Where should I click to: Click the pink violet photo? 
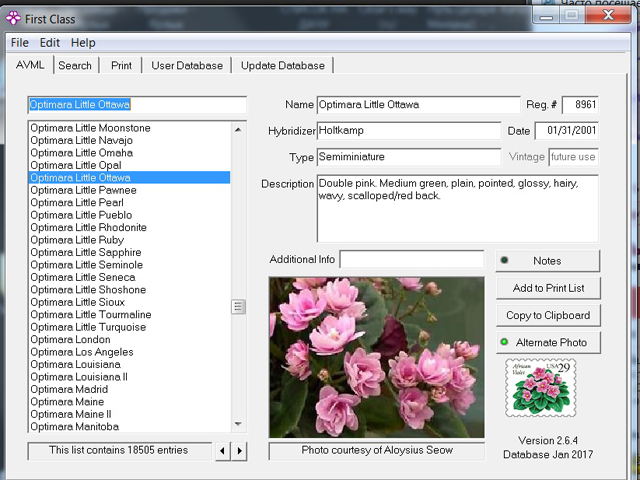(377, 357)
